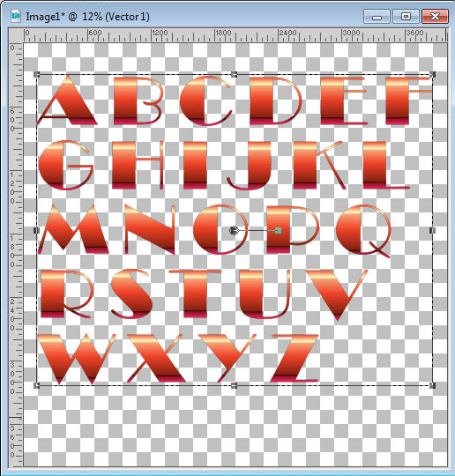Minimize the Image1 document window
Viewport: 455px width, 476px height.
(x=377, y=17)
